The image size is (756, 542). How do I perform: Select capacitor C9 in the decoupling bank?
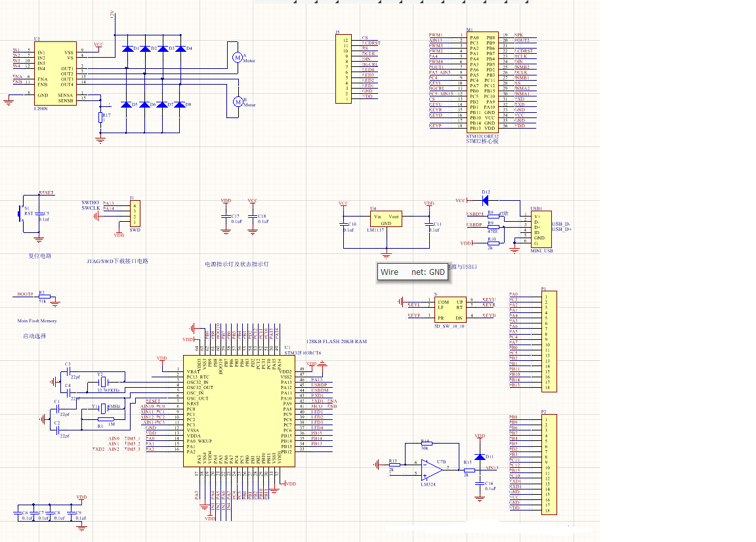pos(71,512)
